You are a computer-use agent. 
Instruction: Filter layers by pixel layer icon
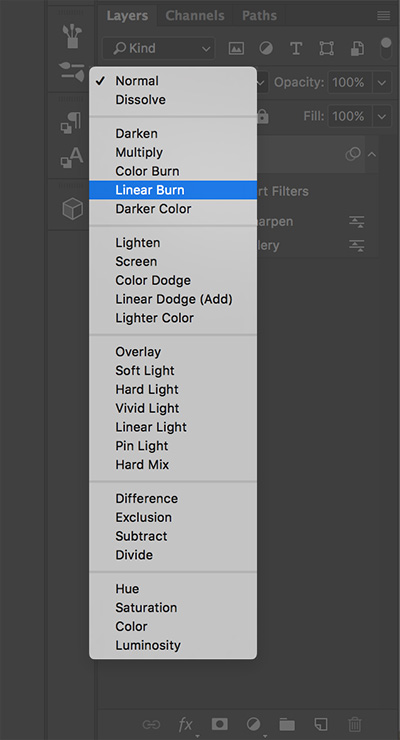(236, 48)
